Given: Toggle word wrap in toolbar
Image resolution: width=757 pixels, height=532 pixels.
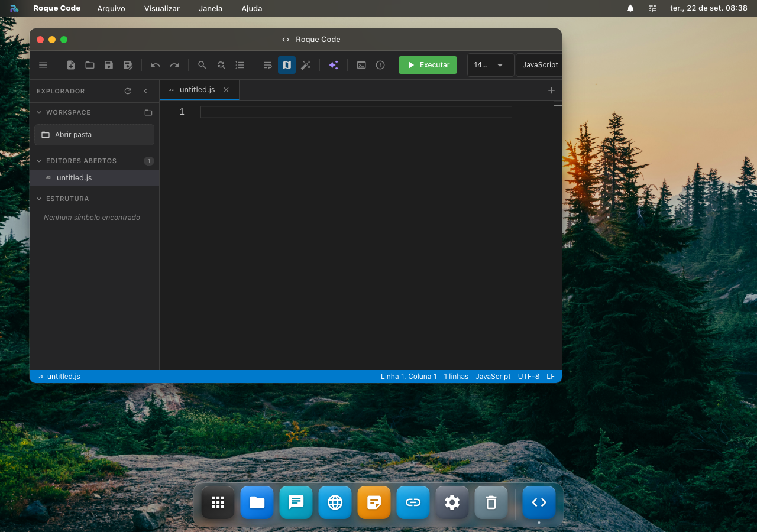Looking at the screenshot, I should pos(268,65).
